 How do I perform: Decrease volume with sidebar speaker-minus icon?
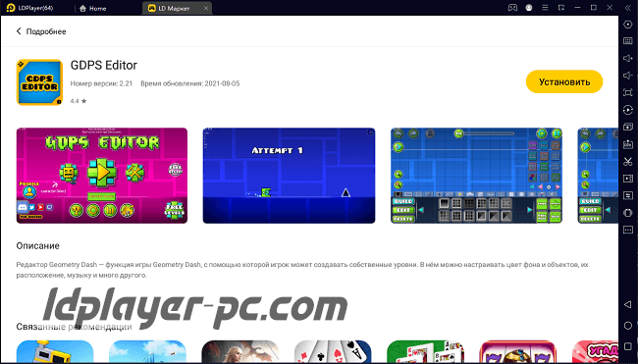[628, 76]
